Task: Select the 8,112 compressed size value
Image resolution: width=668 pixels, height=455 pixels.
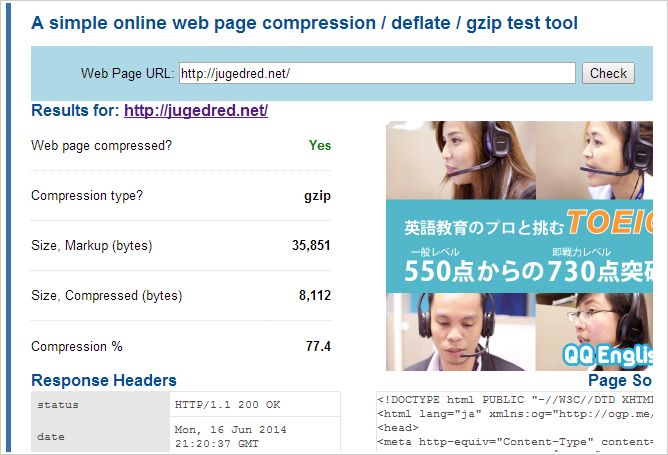Action: click(314, 296)
